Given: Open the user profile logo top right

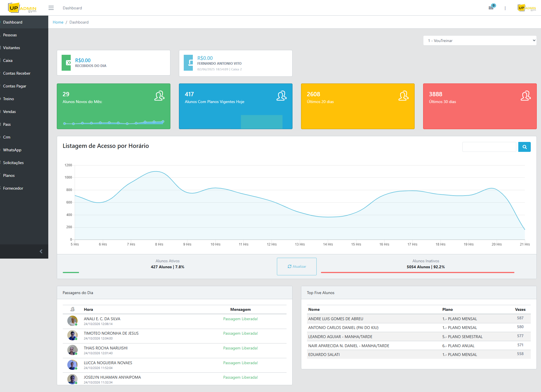Looking at the screenshot, I should 527,8.
